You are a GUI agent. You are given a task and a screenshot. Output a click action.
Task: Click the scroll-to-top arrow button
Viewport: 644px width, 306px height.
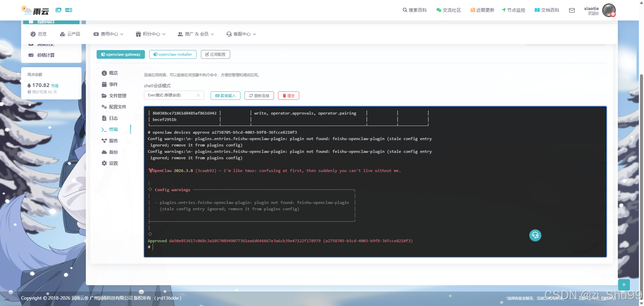pos(624,285)
